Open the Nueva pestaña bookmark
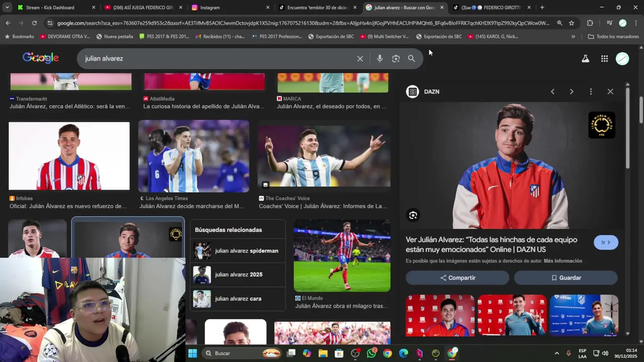This screenshot has height=362, width=644. (114, 37)
